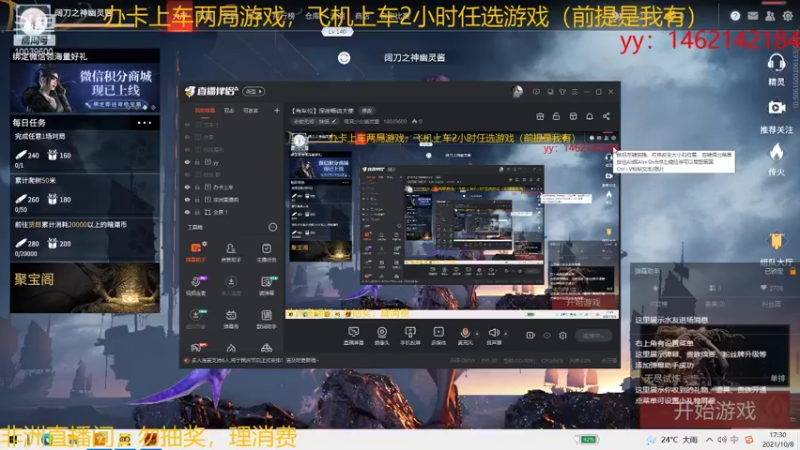Image resolution: width=800 pixels, height=450 pixels.
Task: Click the volume icon in system tray
Action: coord(722,439)
